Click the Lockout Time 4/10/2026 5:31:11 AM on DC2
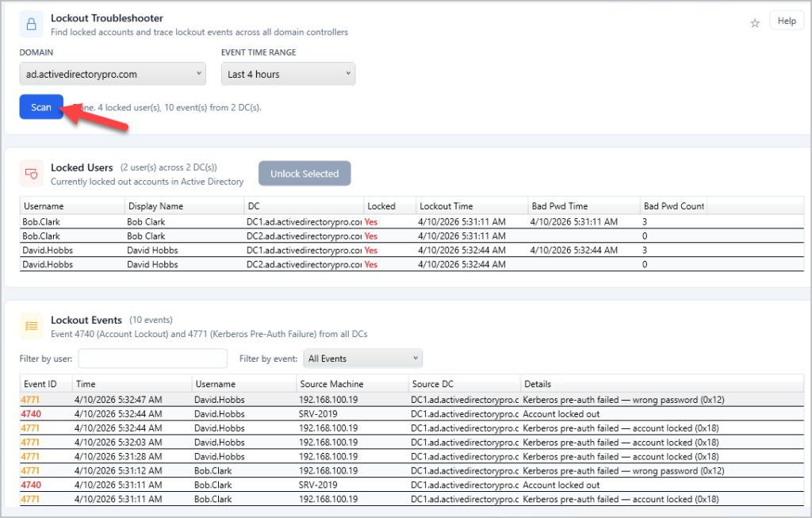Screen dimensions: 812x518 462,236
